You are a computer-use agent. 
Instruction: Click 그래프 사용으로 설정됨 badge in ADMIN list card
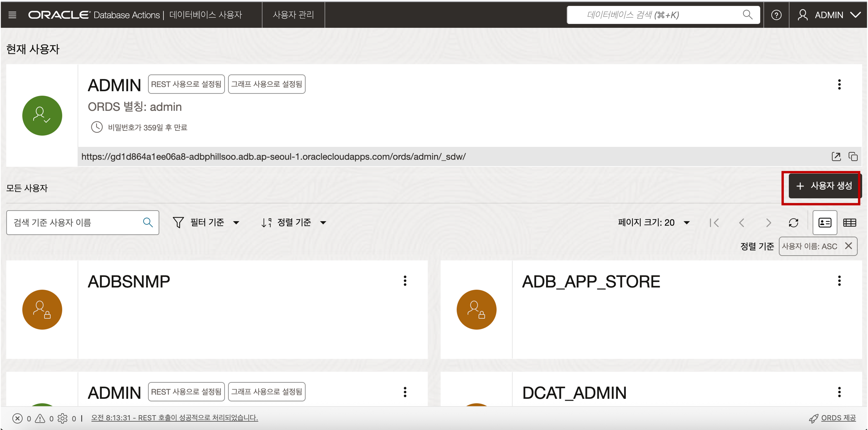pos(266,391)
